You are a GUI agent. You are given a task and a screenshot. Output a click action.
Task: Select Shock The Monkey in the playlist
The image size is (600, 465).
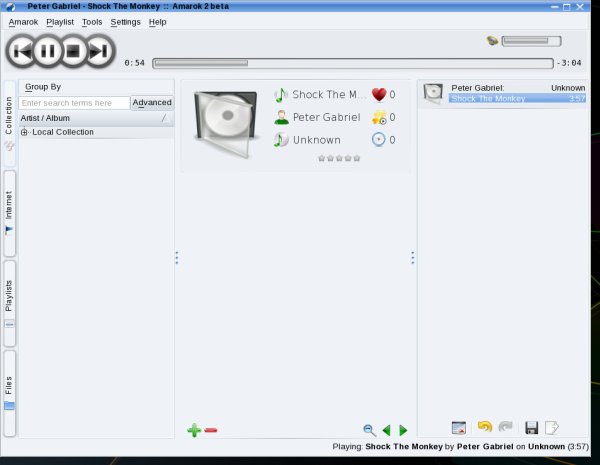pos(517,98)
